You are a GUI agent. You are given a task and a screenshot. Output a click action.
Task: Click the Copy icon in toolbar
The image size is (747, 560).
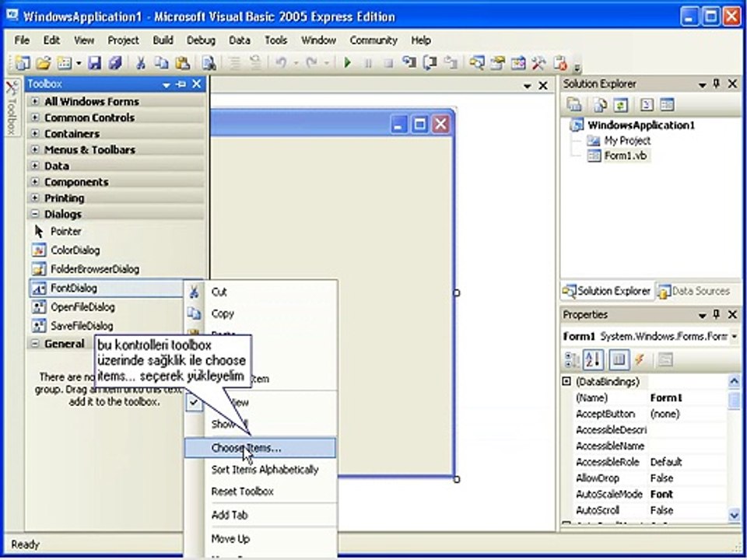pyautogui.click(x=162, y=63)
